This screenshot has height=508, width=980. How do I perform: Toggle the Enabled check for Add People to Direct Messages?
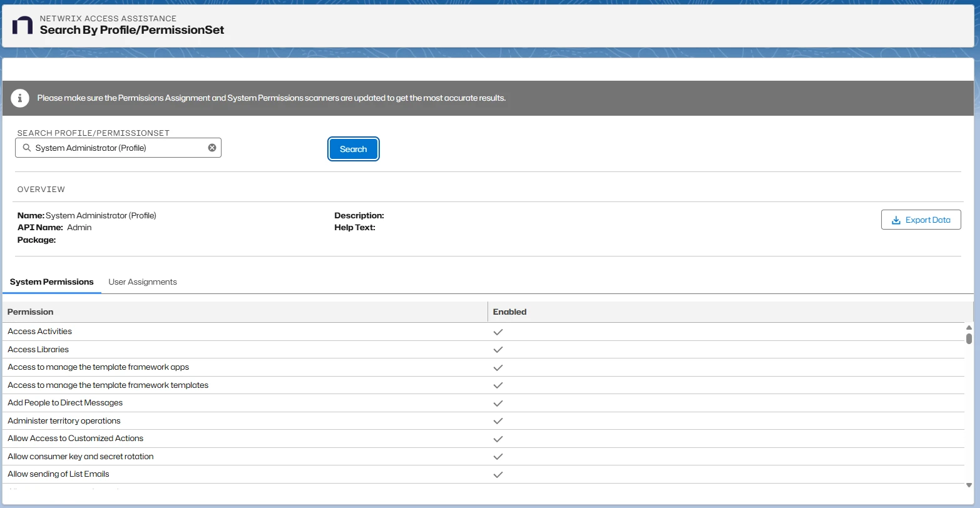(x=498, y=403)
